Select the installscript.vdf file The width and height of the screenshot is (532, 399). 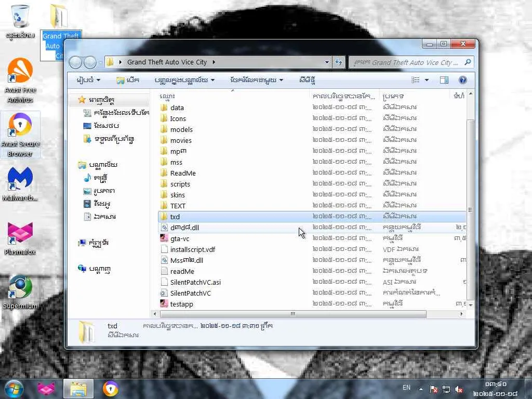tap(312, 249)
